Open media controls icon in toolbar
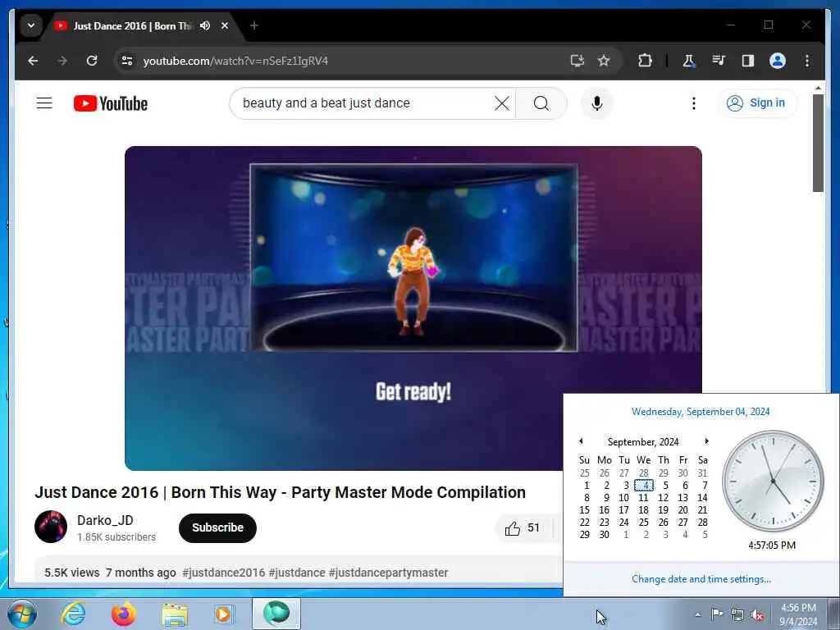Screen dimensions: 840x630 (719, 61)
